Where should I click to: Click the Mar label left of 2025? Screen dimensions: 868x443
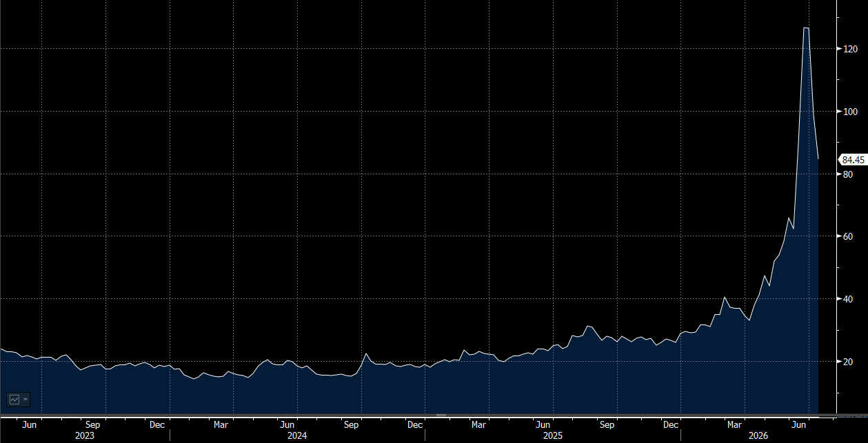pyautogui.click(x=479, y=425)
